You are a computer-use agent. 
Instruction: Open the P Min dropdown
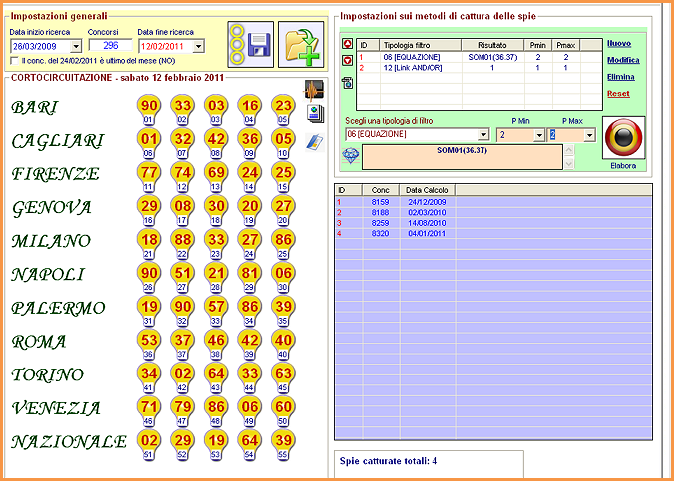[x=539, y=135]
